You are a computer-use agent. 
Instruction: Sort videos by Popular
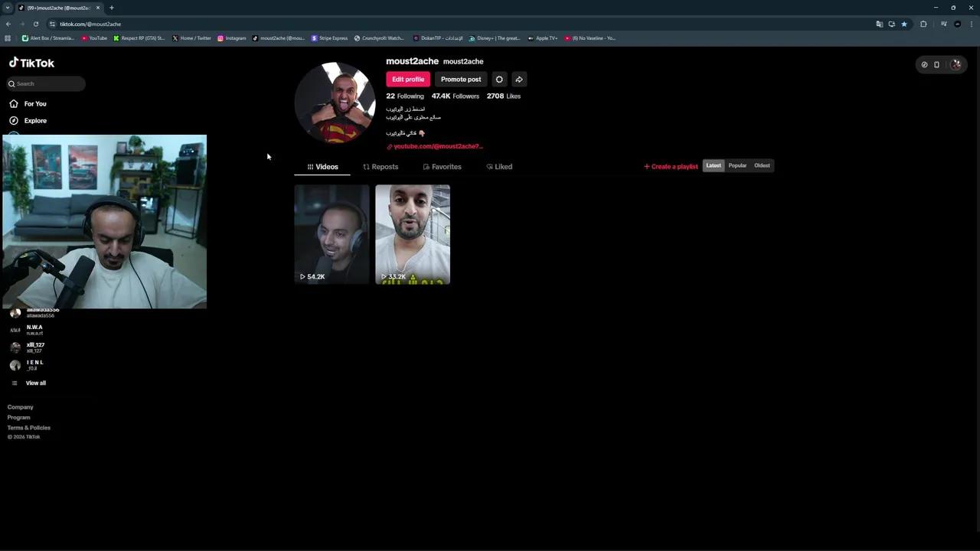[x=737, y=165]
